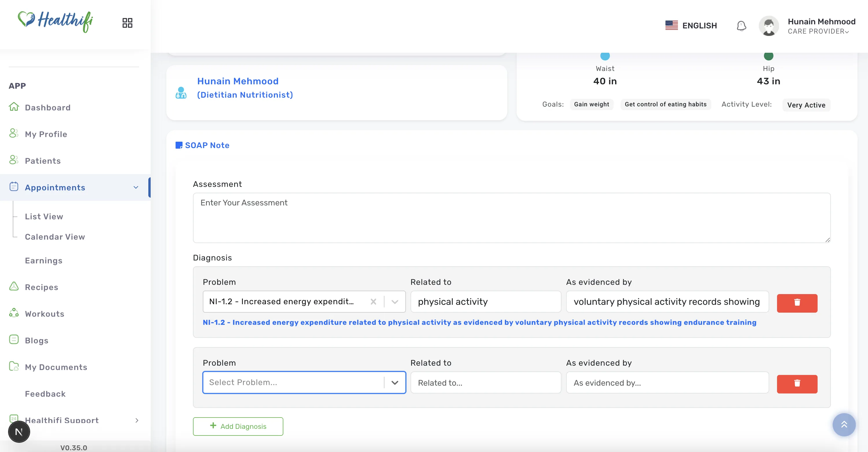Edit the physical activity Related to field
Screen dimensions: 868x452
pos(486,302)
